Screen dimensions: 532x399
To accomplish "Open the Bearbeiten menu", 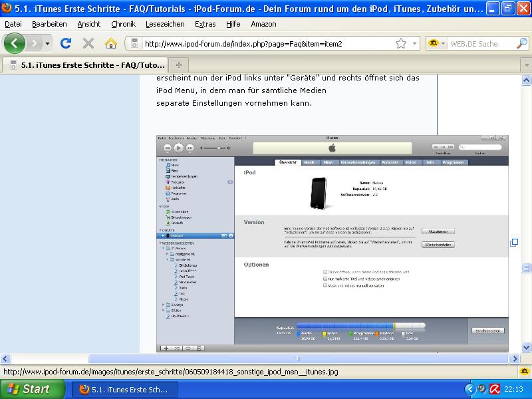I will coord(49,24).
